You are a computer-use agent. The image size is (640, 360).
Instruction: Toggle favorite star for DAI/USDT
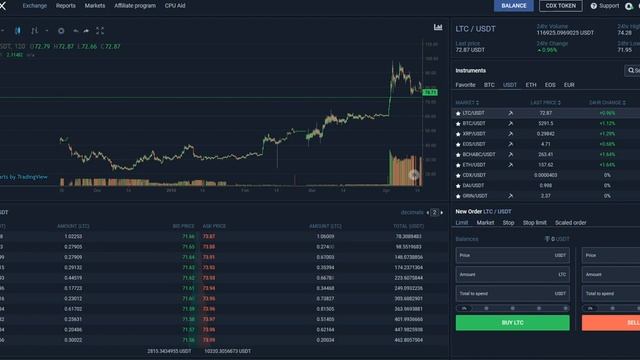click(458, 186)
